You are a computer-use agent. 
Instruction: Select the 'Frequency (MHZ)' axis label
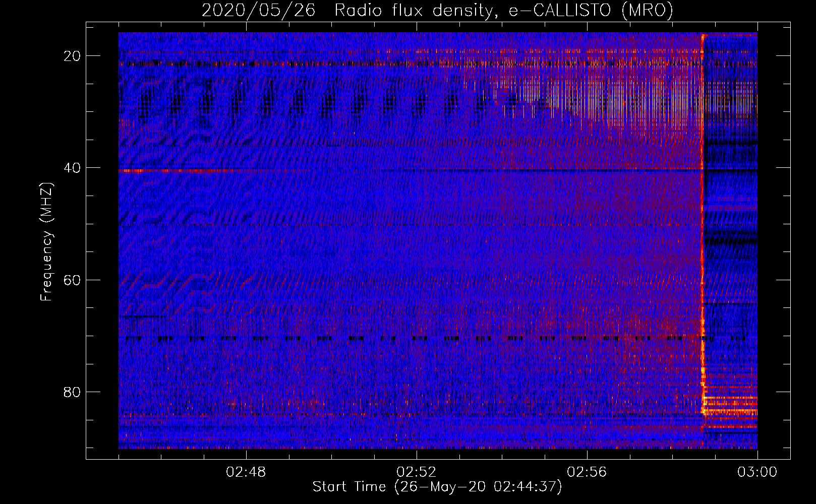tap(46, 242)
